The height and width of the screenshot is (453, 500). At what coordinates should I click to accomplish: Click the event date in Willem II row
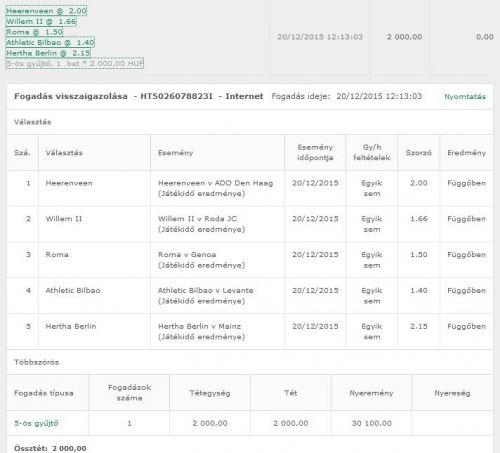(315, 219)
